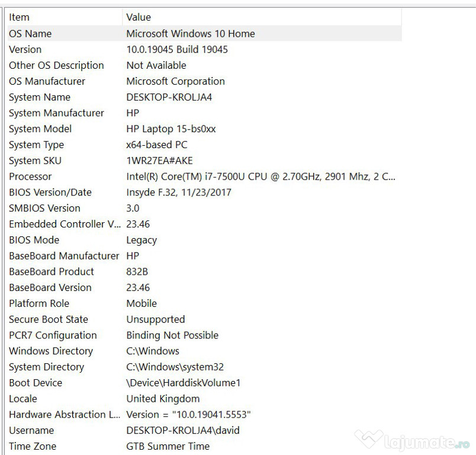Click the 'United Kingdom' locale value
Image resolution: width=476 pixels, height=455 pixels.
(163, 399)
